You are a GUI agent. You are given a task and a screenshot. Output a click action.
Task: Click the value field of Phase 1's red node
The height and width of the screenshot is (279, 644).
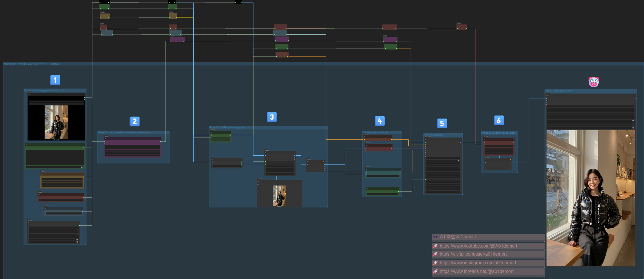[61, 200]
